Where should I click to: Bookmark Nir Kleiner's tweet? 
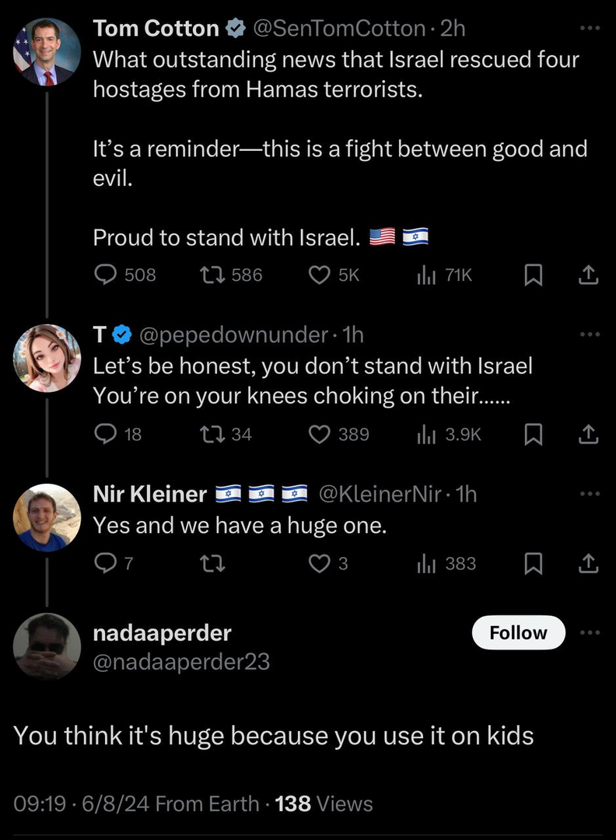pyautogui.click(x=533, y=564)
